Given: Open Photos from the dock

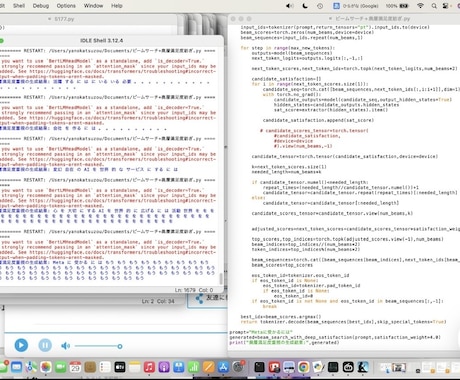Looking at the screenshot, I should click(46, 367).
